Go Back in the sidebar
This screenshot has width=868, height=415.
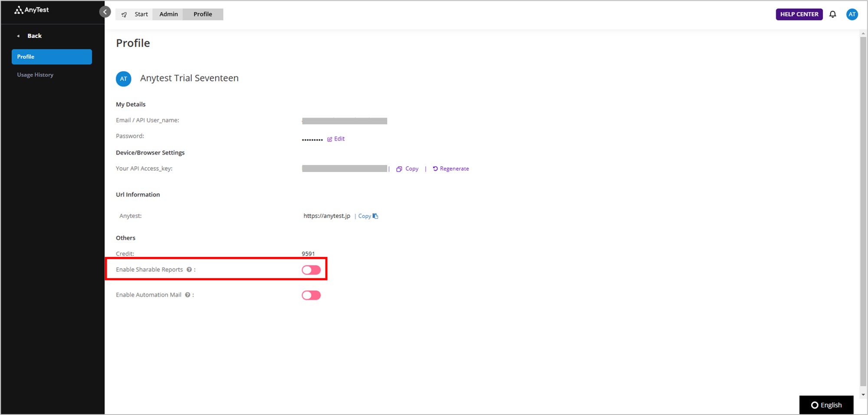tap(30, 36)
